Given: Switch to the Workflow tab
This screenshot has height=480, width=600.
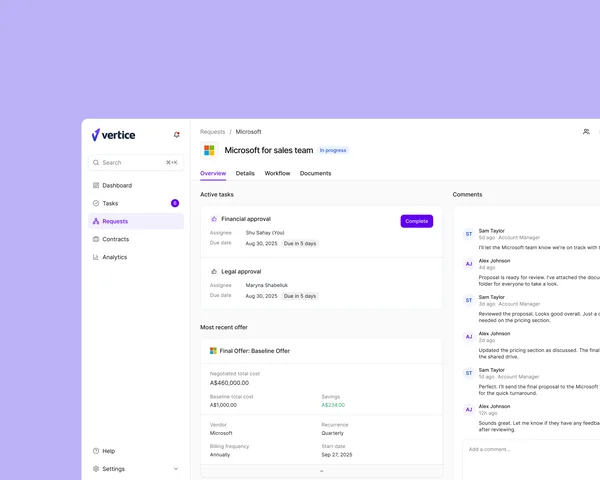Looking at the screenshot, I should (277, 173).
